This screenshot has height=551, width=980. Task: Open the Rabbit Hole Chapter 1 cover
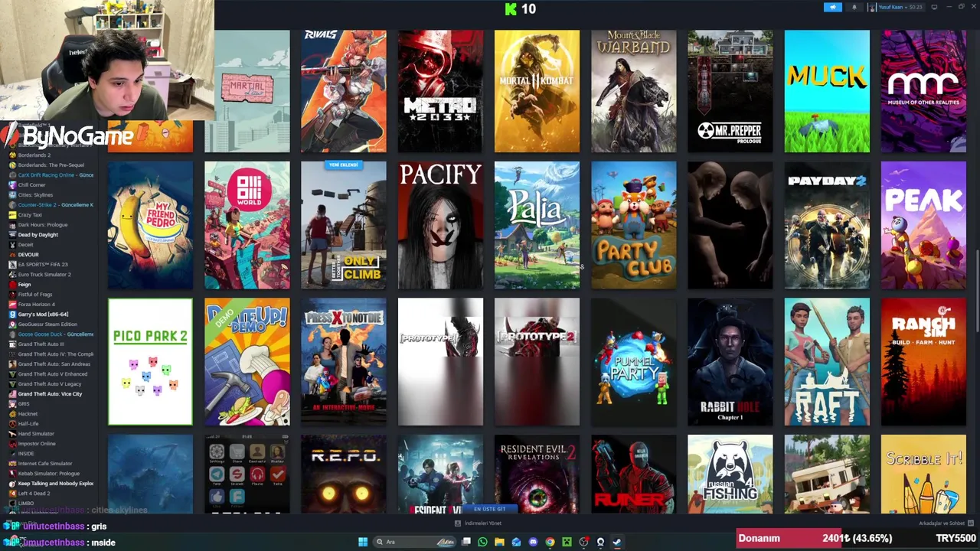(x=730, y=362)
